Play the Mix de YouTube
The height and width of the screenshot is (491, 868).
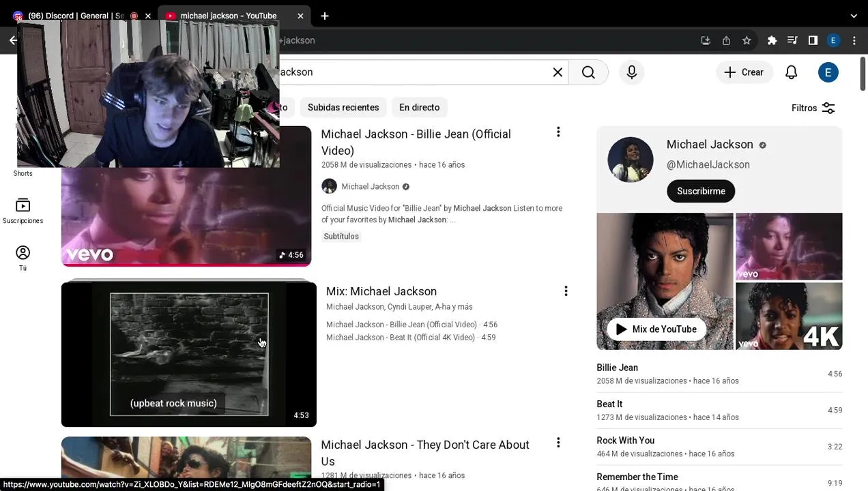[656, 329]
